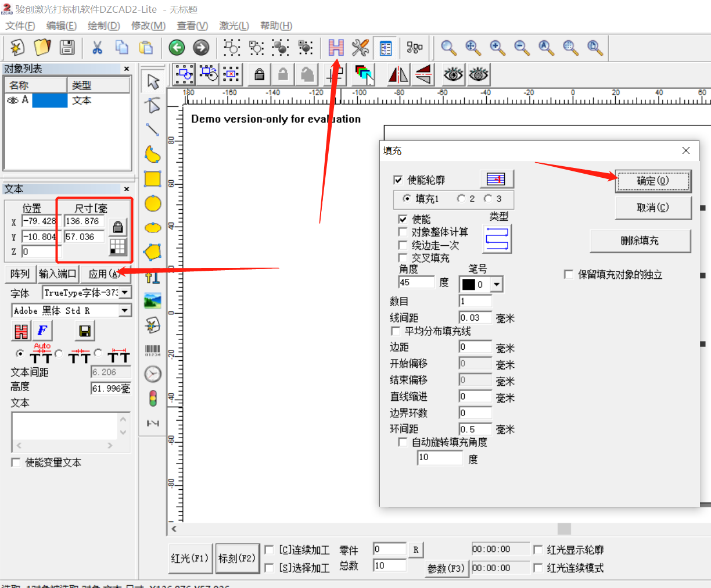The image size is (711, 588).
Task: Click the 红光(F1) button
Action: point(190,558)
